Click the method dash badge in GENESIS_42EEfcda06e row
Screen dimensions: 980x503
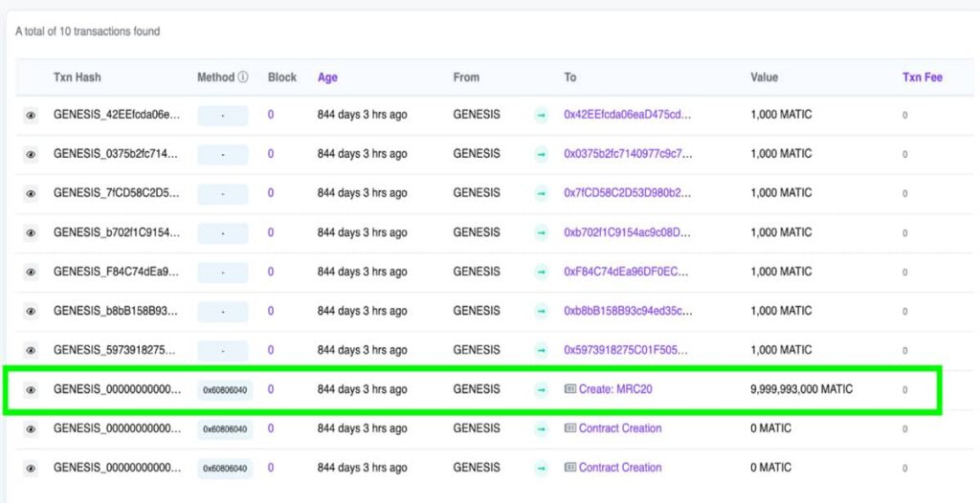tap(223, 116)
